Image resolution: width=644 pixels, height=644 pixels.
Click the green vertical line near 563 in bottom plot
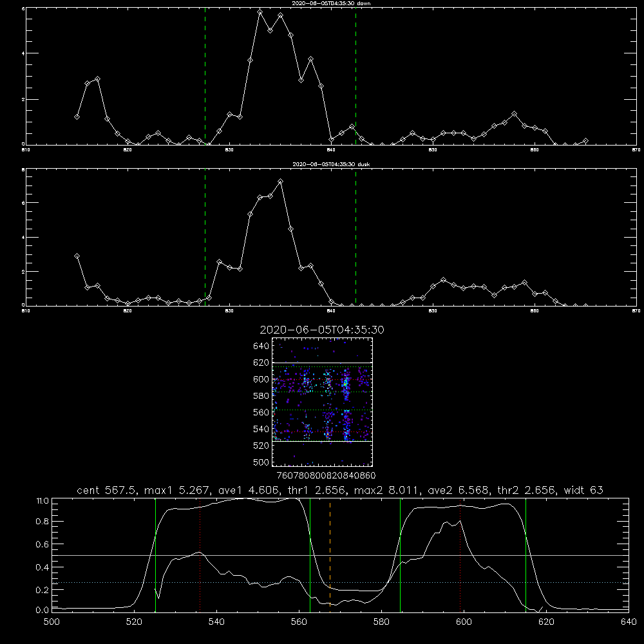tap(310, 554)
